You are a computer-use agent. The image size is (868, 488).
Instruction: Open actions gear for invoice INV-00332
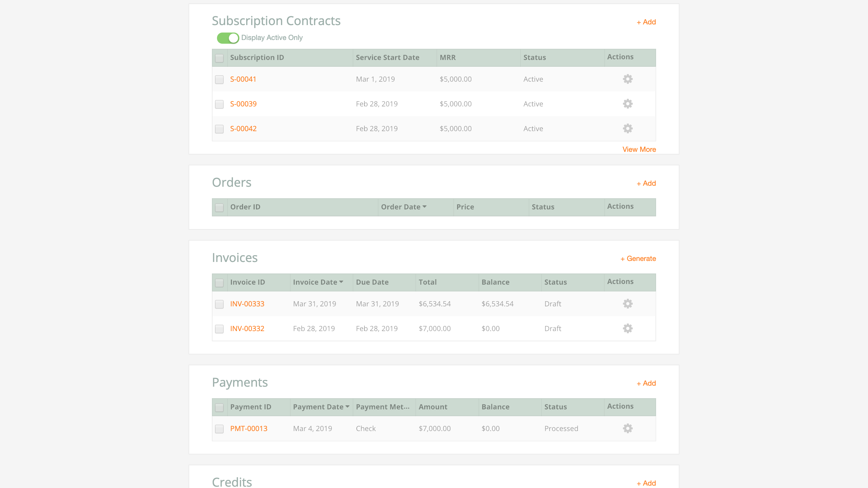coord(628,328)
